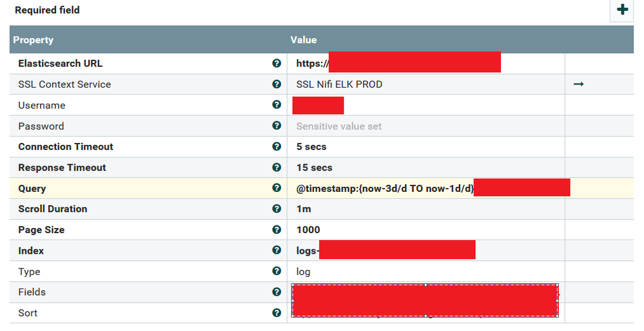Viewport: 644px width, 331px height.
Task: Click the Query property help icon
Action: tap(277, 188)
